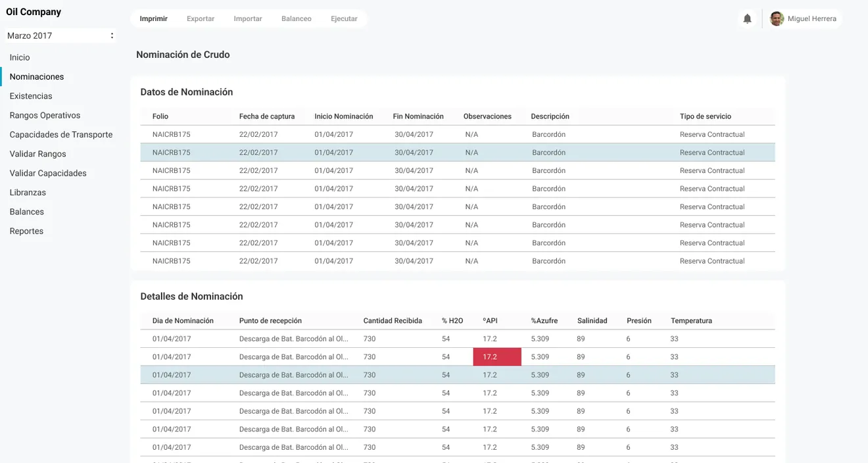
Task: Click the Oil Company title
Action: pos(34,12)
